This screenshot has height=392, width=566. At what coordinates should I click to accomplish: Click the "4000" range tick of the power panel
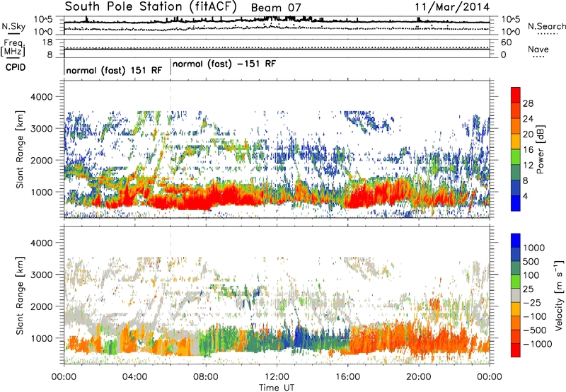coord(43,97)
